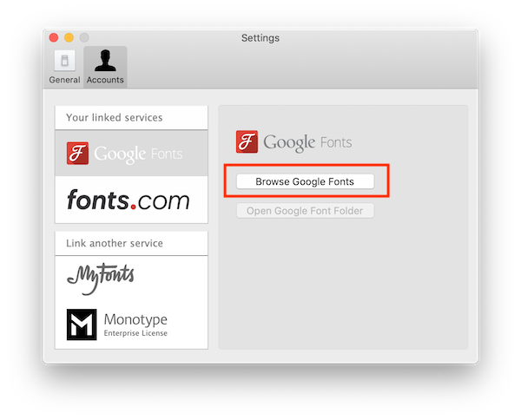Link the MyFonts service
The image size is (521, 420).
pos(131,279)
